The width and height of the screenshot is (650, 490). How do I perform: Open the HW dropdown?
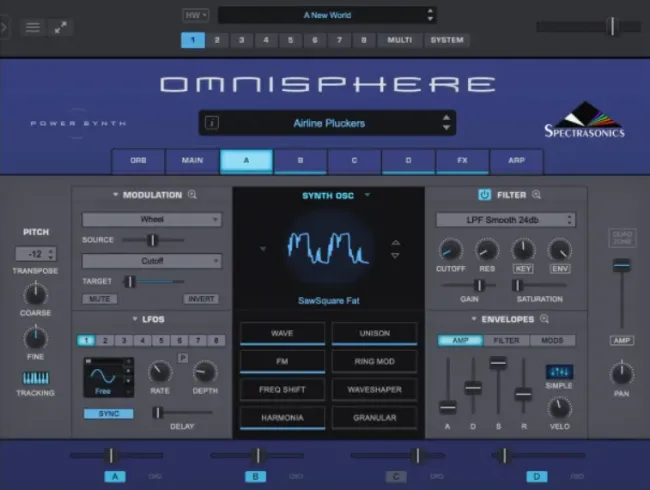coord(195,15)
